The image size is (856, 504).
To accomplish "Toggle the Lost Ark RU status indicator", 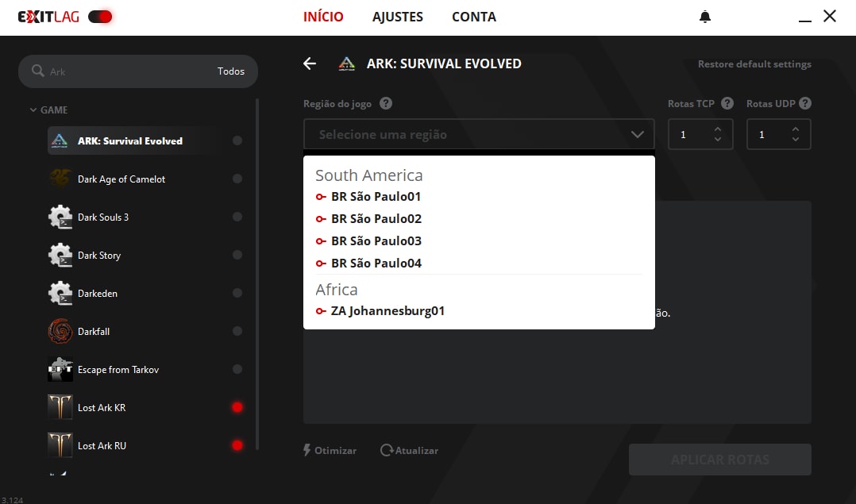I will click(x=237, y=446).
